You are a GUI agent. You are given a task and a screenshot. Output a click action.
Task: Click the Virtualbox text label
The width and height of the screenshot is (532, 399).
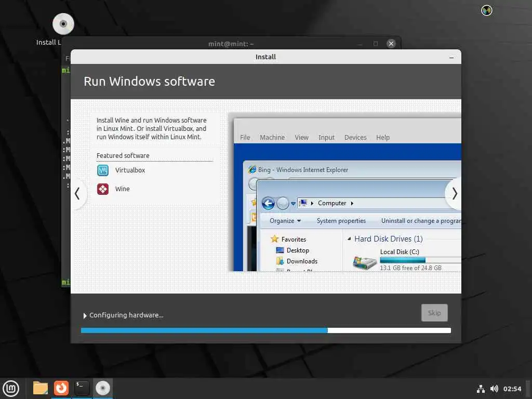(130, 170)
